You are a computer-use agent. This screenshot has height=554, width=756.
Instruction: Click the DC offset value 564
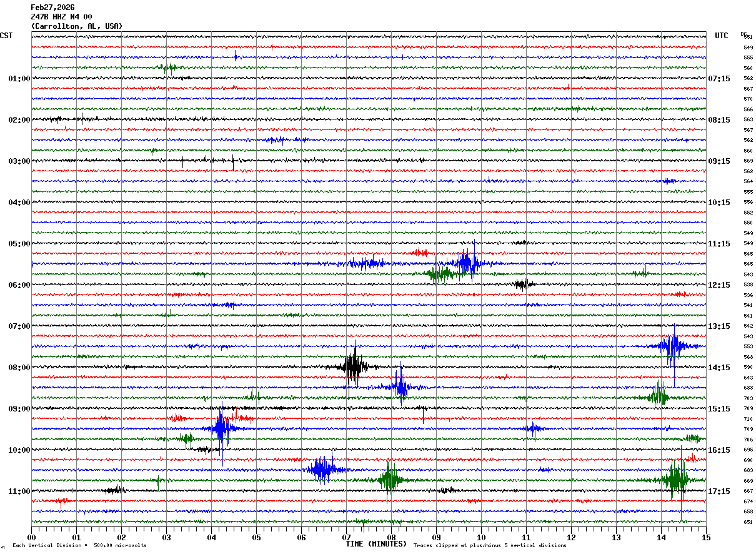point(748,182)
